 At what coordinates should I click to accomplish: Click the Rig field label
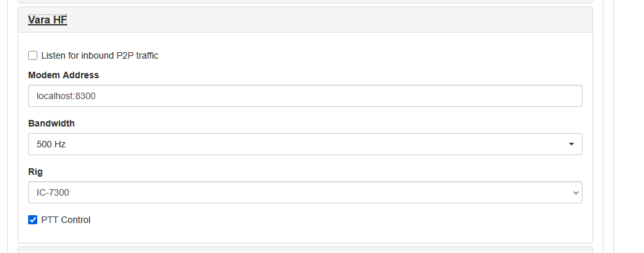[x=35, y=171]
